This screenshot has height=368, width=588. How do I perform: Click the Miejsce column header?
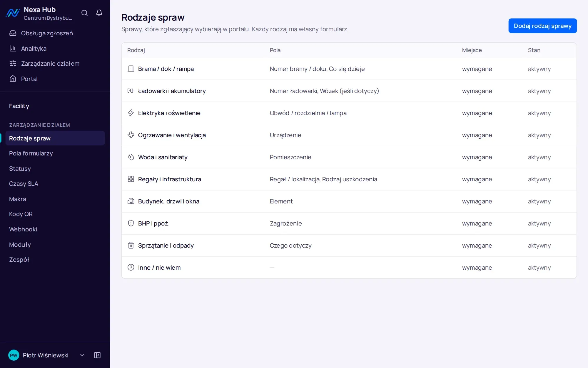472,50
